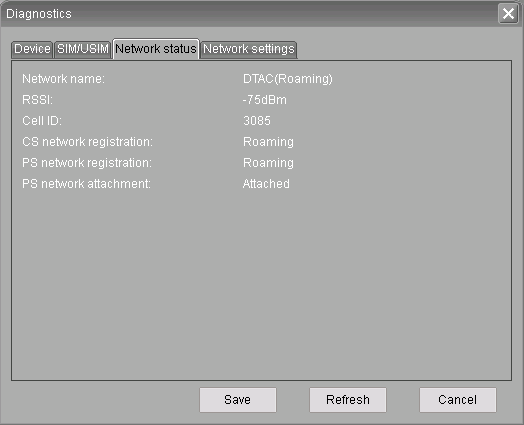The image size is (524, 425).
Task: Click the Roaming value for CS registration
Action: (x=268, y=142)
